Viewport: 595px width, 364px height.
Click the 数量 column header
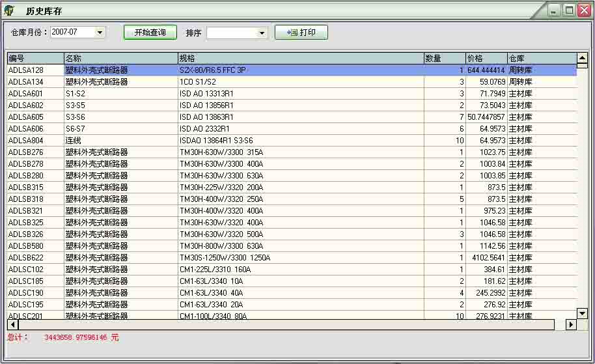[444, 59]
